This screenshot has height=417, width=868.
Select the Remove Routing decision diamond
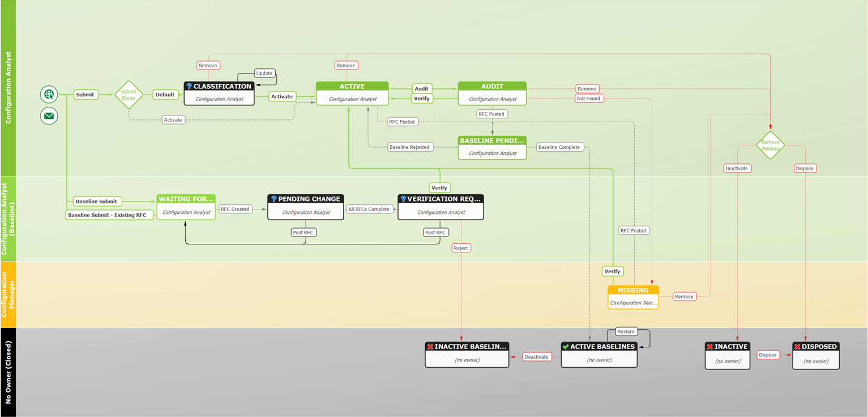coord(770,145)
